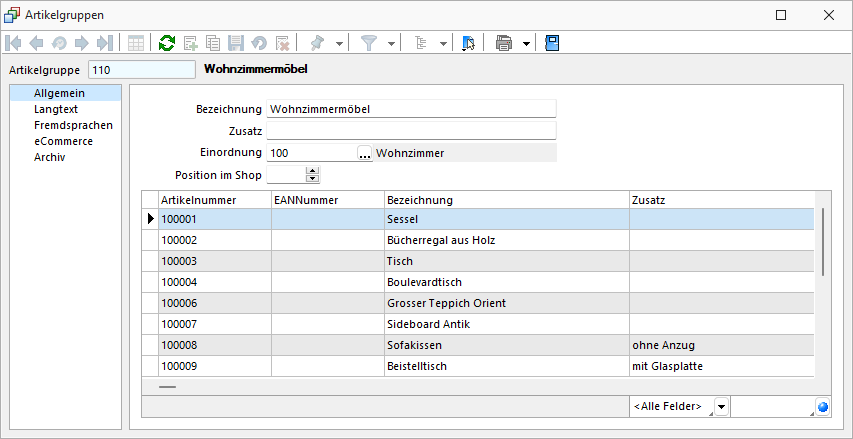Switch to table view icon
The width and height of the screenshot is (853, 439).
[x=135, y=43]
